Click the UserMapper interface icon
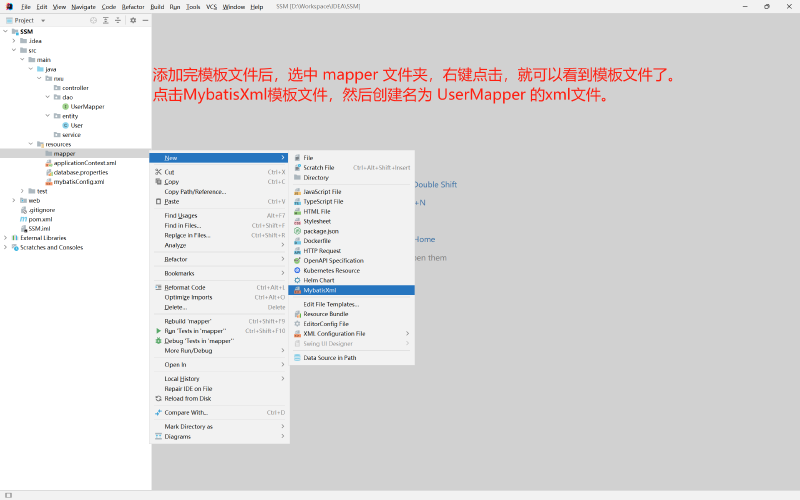The width and height of the screenshot is (800, 500). click(65, 107)
